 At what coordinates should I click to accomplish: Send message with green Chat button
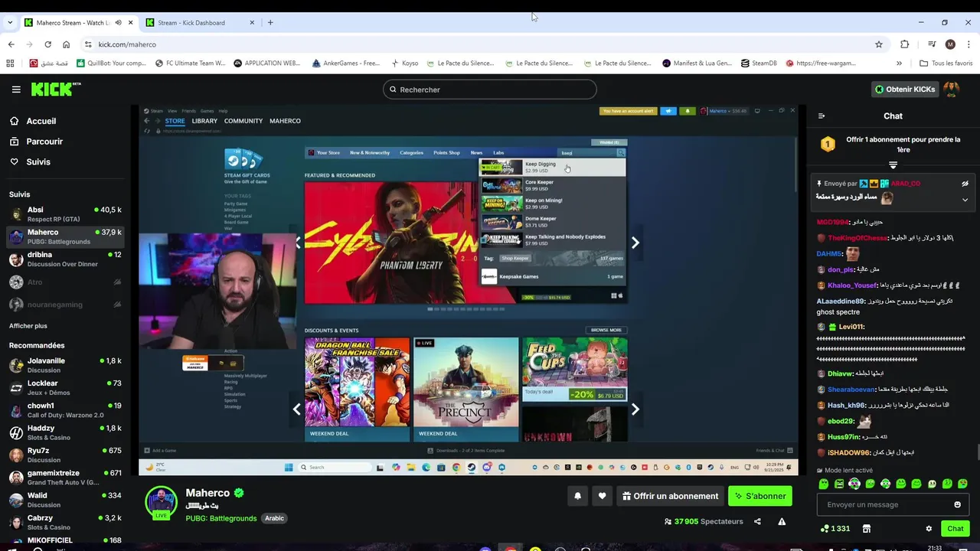point(955,529)
